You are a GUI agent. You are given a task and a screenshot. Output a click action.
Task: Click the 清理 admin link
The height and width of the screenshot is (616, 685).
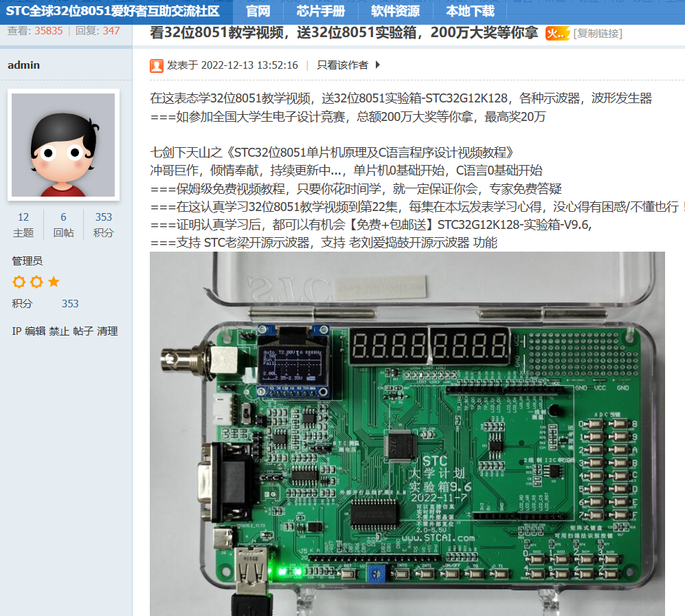point(107,331)
